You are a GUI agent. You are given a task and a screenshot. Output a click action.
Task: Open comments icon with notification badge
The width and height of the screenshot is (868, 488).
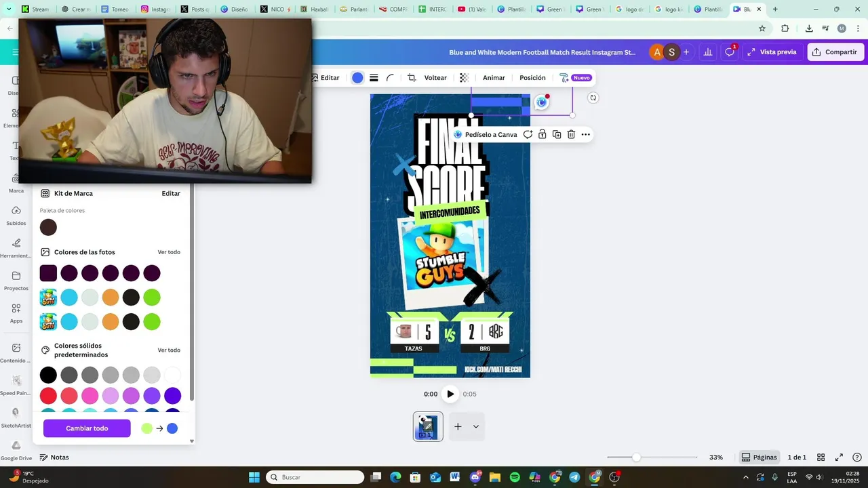point(730,52)
